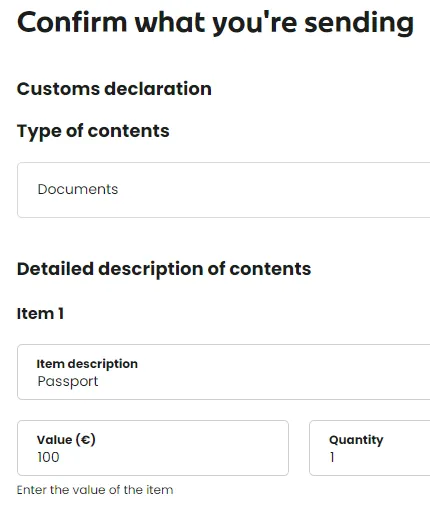Screen dimensions: 430x506
Task: Click the Item 1 heading
Action: pos(40,313)
